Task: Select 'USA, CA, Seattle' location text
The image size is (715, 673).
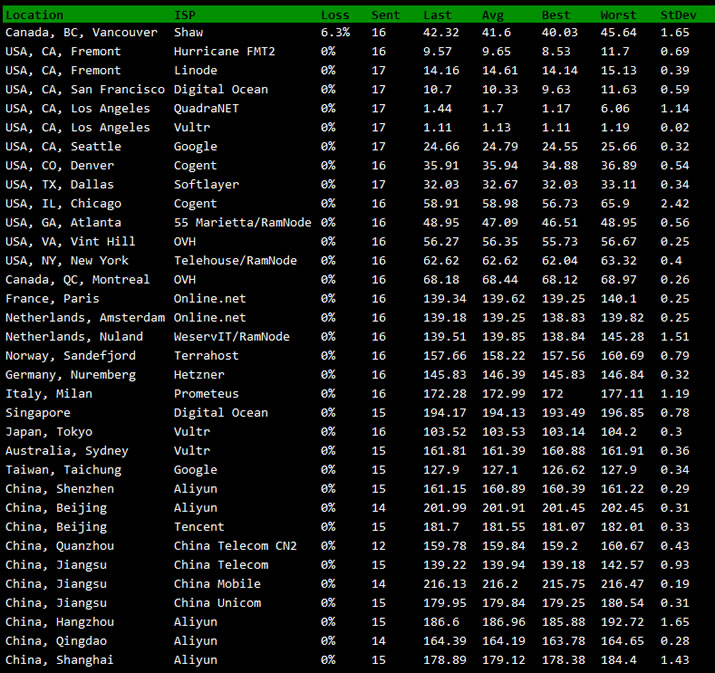Action: [x=63, y=146]
